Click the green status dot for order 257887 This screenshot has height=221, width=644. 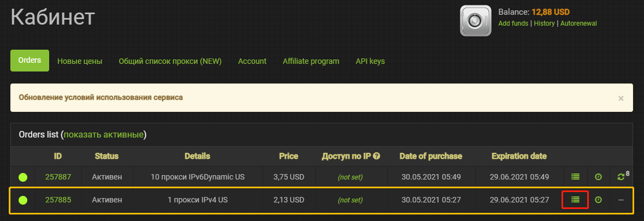pyautogui.click(x=23, y=177)
